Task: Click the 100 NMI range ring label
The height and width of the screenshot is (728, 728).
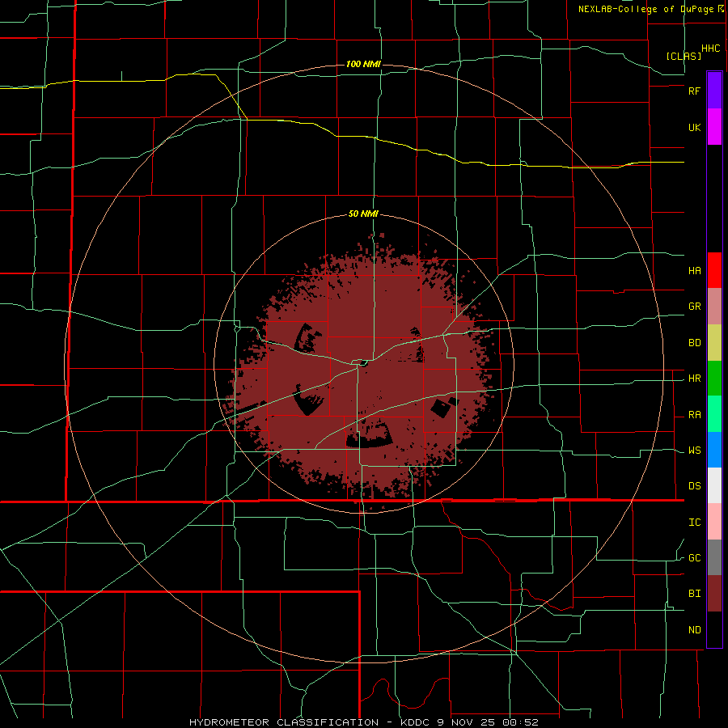Action: 363,64
